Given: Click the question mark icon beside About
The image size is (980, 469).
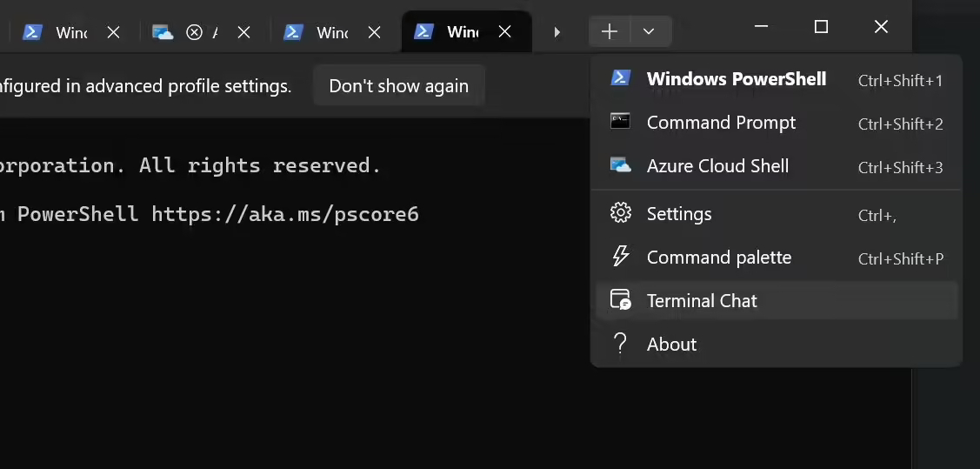Looking at the screenshot, I should pos(620,344).
